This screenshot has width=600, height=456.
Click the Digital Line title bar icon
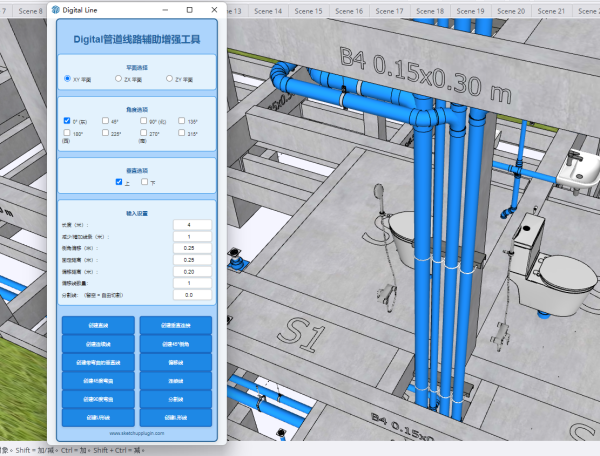[56, 9]
